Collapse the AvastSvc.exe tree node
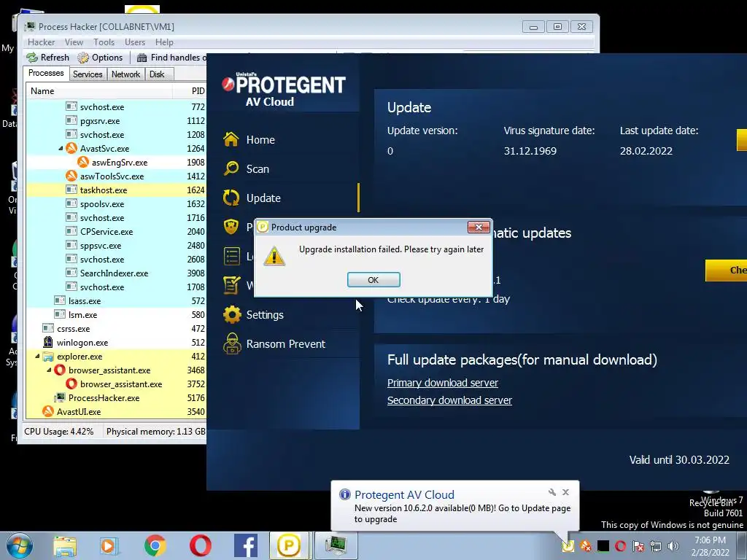The height and width of the screenshot is (560, 747). point(61,149)
